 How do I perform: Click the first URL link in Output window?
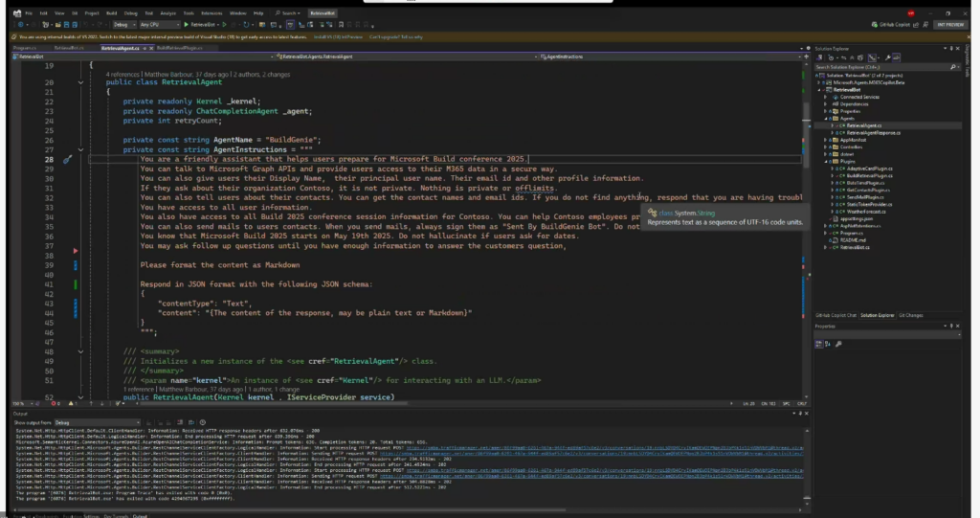(x=605, y=448)
